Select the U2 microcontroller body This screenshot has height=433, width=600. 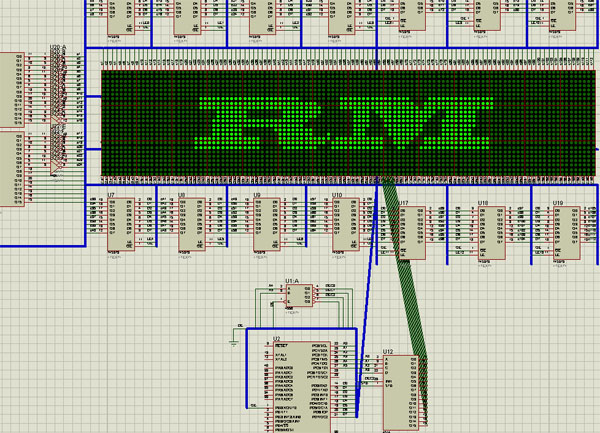(302, 387)
